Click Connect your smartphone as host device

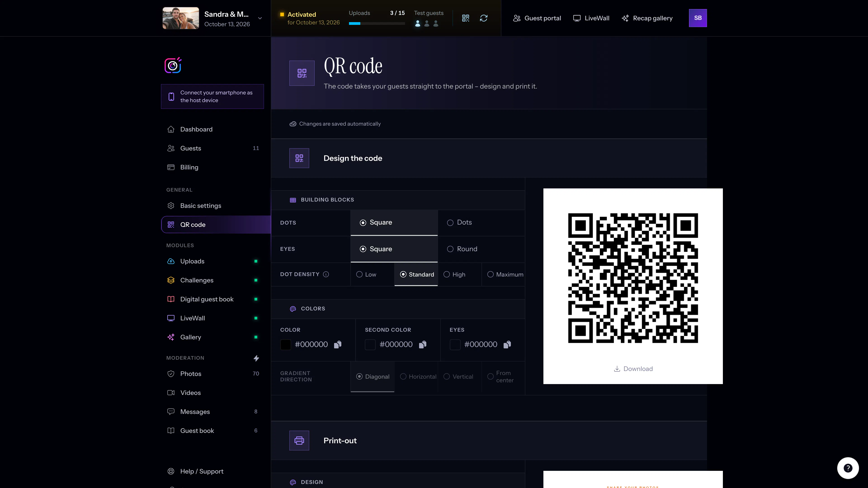[212, 96]
